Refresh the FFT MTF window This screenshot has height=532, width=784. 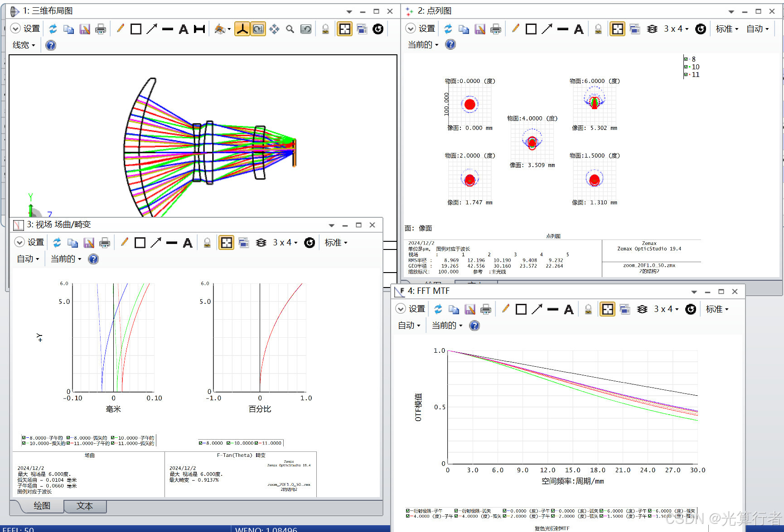click(438, 309)
